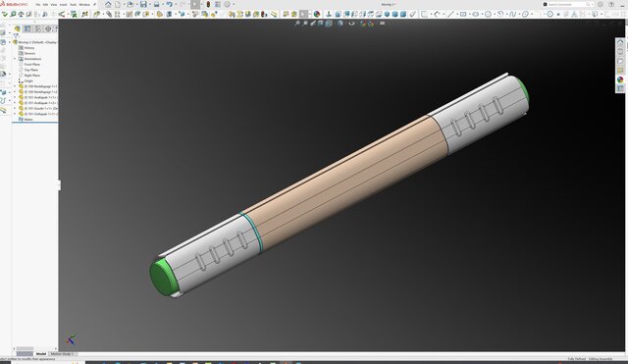
Task: Edit Appearance color ball in toolbar
Action: (316, 14)
